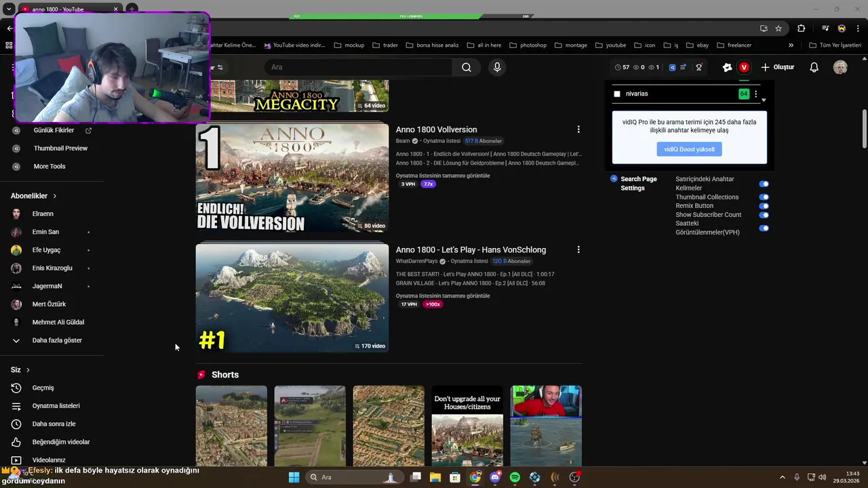Toggle Satıriçindeki Anahtar Kelimeler switch
Image resolution: width=868 pixels, height=488 pixels.
tap(764, 184)
